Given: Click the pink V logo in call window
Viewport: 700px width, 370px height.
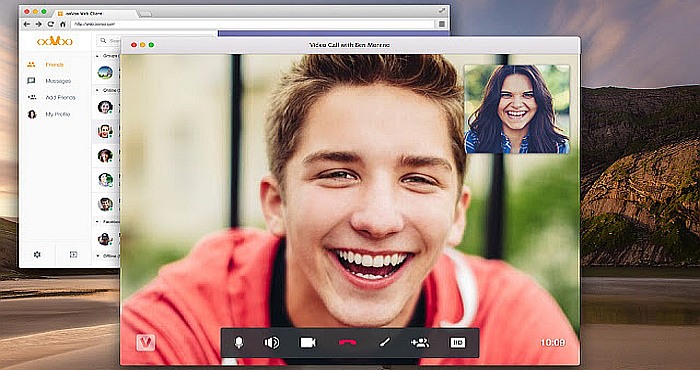Looking at the screenshot, I should [146, 342].
